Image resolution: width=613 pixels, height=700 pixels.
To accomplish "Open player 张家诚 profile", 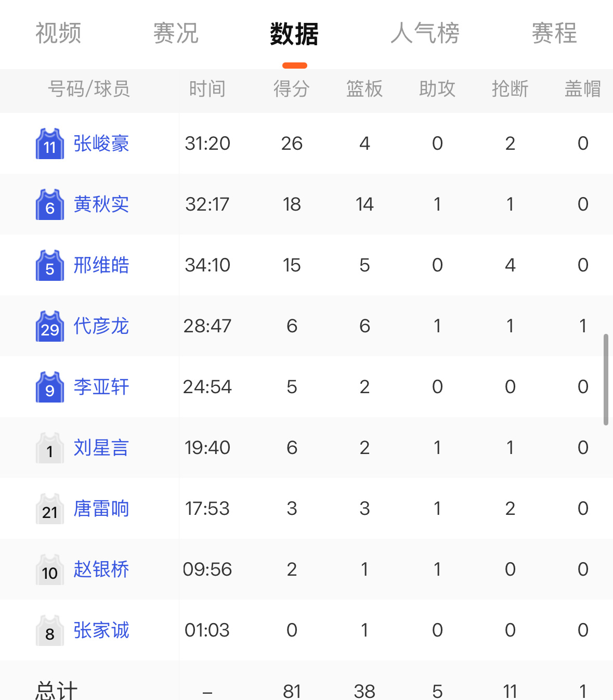I will (101, 630).
